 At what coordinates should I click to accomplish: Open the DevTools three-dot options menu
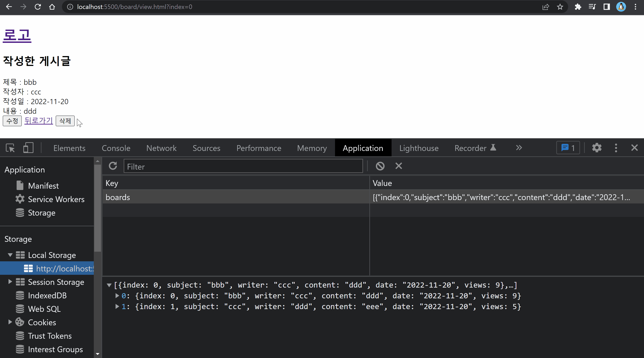(616, 148)
